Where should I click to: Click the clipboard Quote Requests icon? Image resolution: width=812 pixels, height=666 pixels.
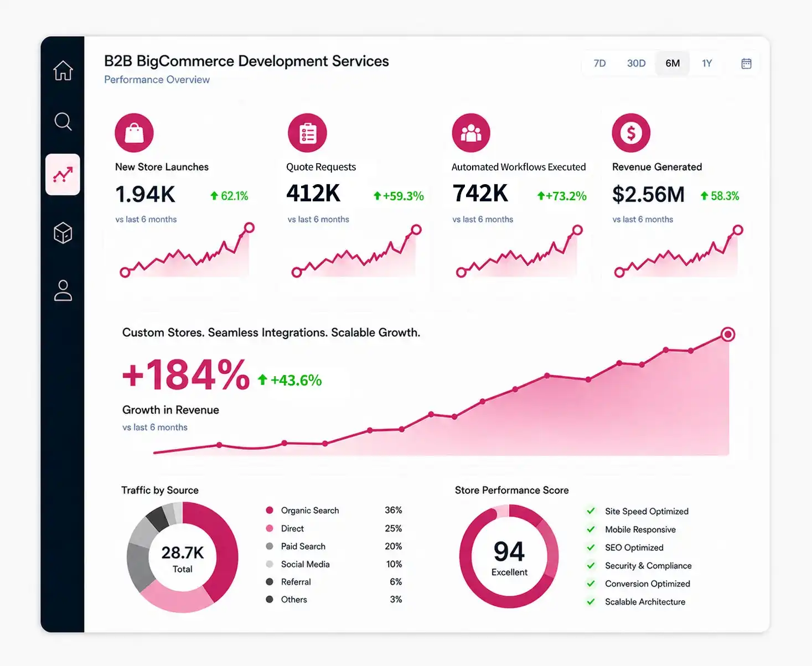tap(307, 133)
